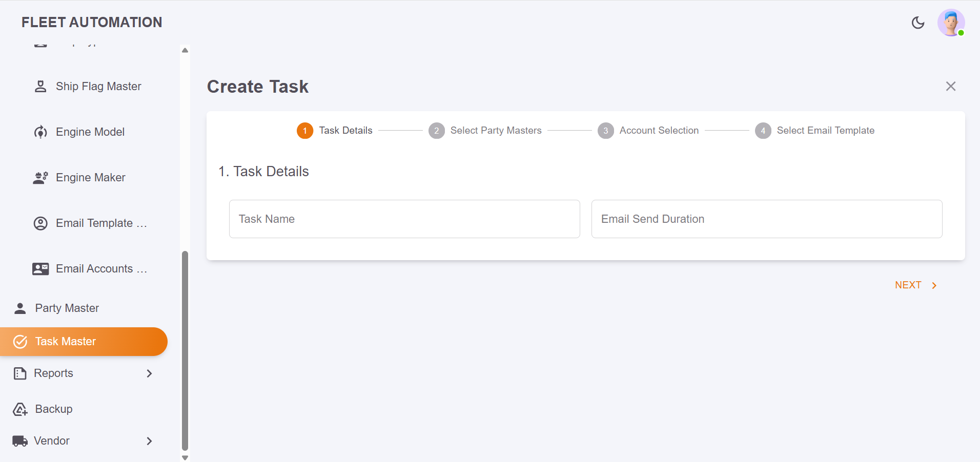Select the Backup icon in the sidebar
980x462 pixels.
(19, 409)
